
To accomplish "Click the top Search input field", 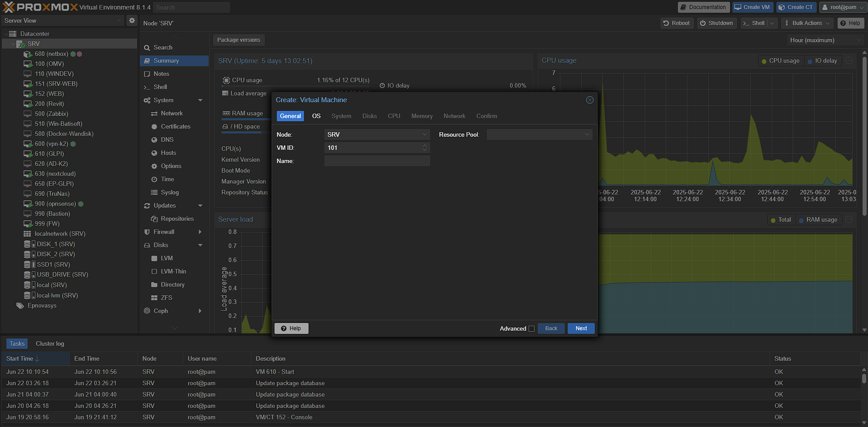I will point(191,7).
